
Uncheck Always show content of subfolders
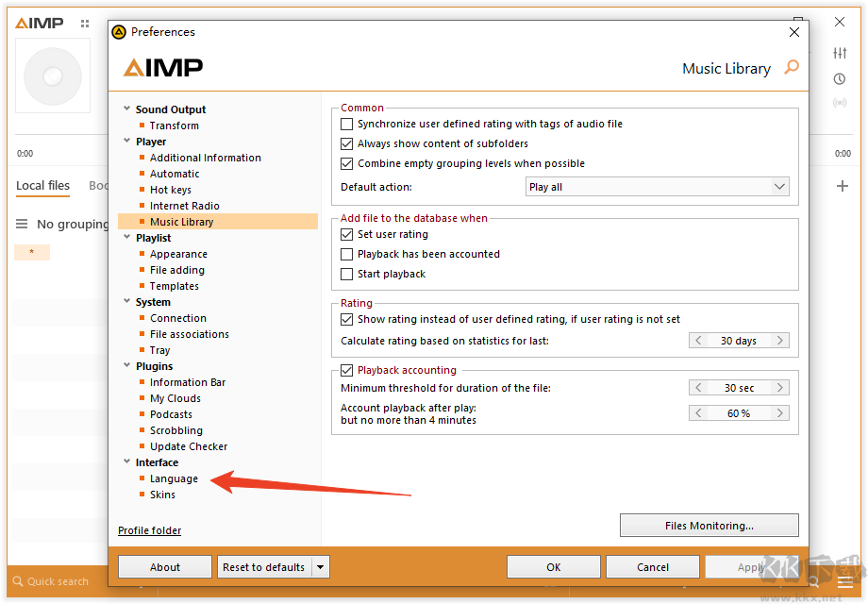click(x=346, y=144)
